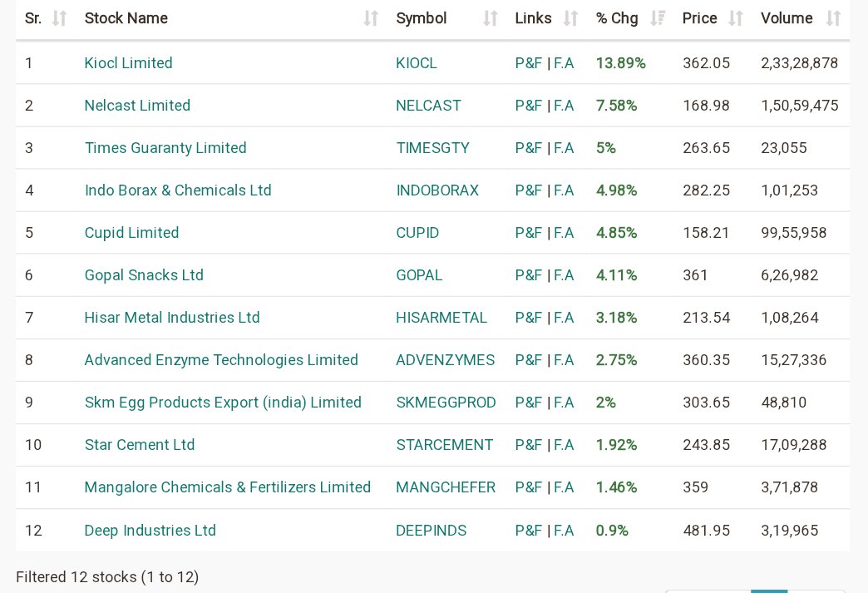Image resolution: width=868 pixels, height=593 pixels.
Task: Open Times Guaranty Limited link
Action: click(x=165, y=148)
